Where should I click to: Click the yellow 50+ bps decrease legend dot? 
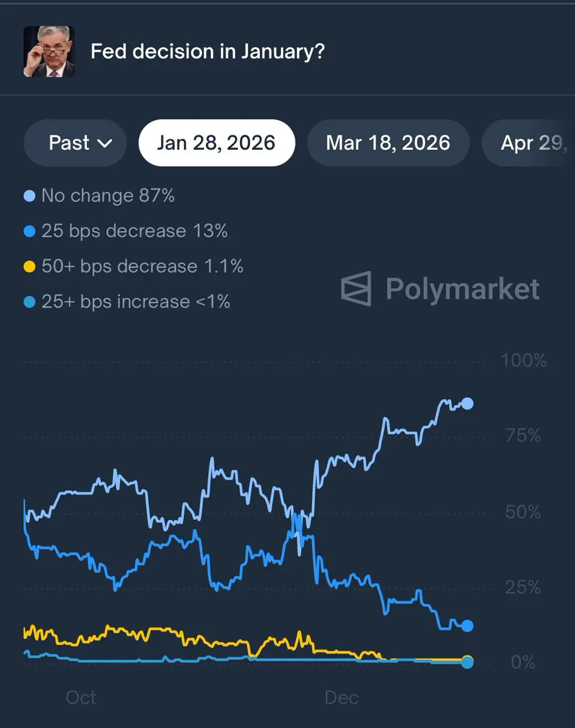pos(29,267)
